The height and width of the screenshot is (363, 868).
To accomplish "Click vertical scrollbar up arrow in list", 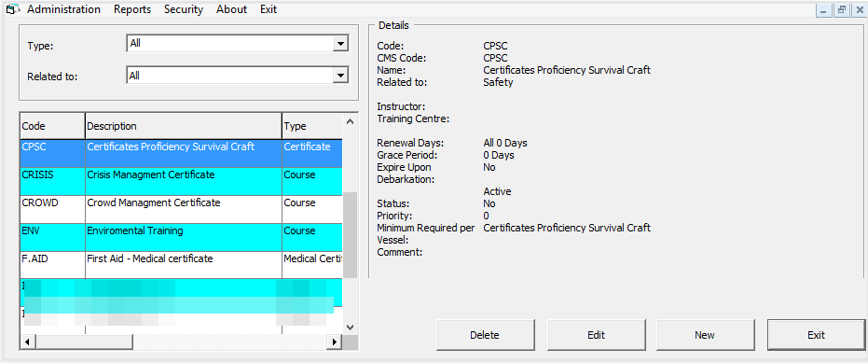I will point(350,120).
